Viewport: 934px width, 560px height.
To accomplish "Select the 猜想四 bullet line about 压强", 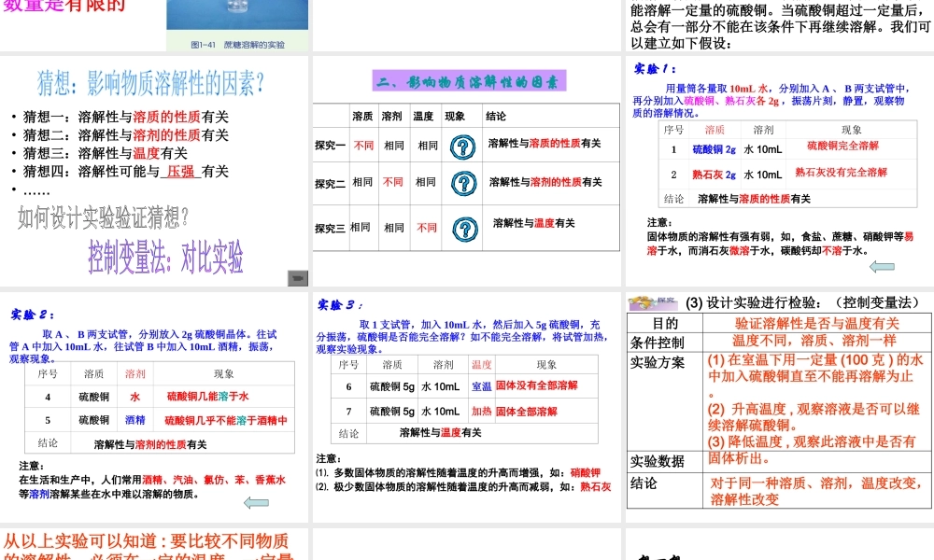I will (x=126, y=172).
